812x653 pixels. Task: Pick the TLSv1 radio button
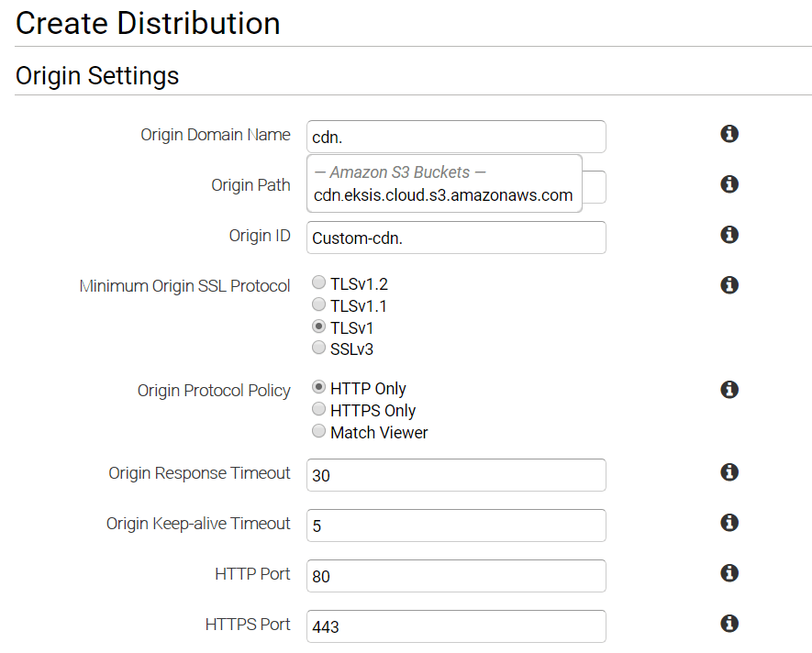click(318, 326)
